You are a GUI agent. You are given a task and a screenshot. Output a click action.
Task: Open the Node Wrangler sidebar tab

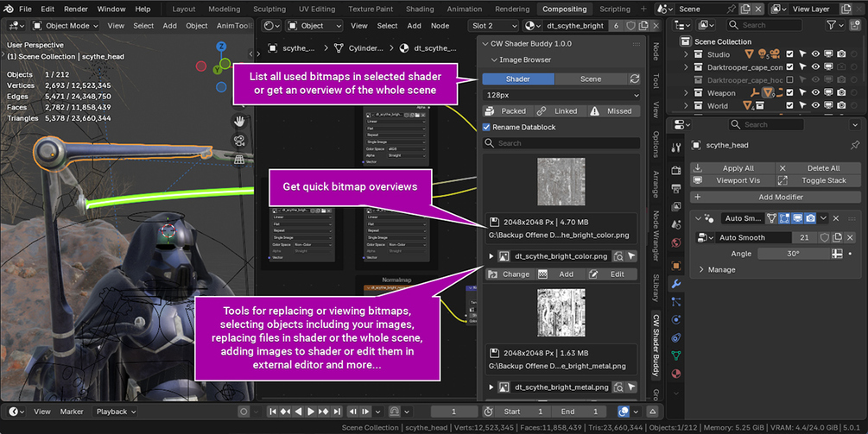pyautogui.click(x=656, y=236)
